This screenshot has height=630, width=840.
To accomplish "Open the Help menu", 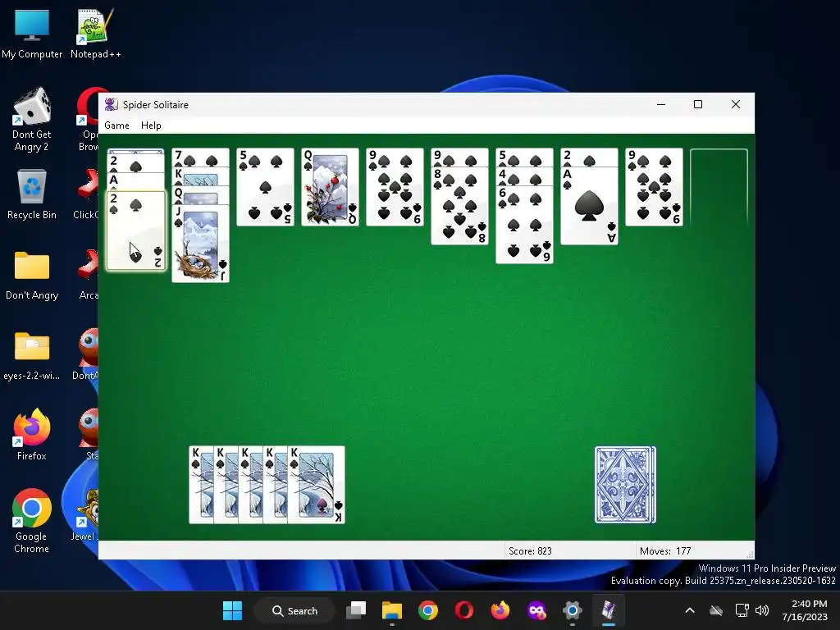I will pos(151,126).
